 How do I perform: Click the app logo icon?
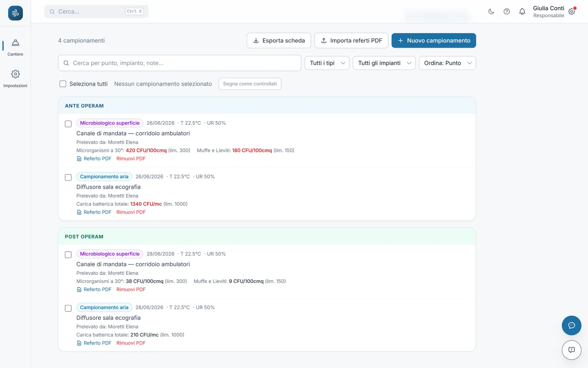pyautogui.click(x=15, y=13)
